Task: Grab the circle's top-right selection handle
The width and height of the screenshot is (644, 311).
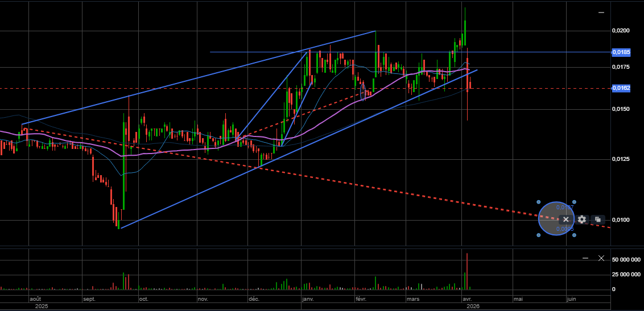Action: [574, 202]
